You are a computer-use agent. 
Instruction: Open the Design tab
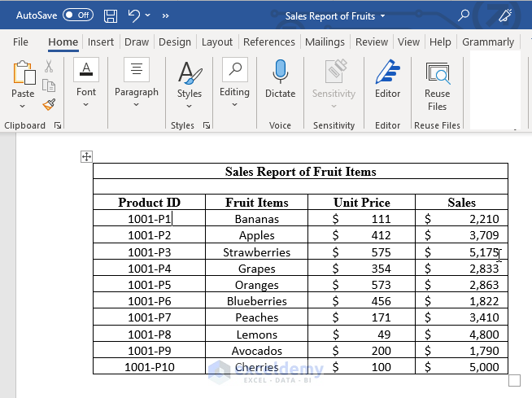175,42
